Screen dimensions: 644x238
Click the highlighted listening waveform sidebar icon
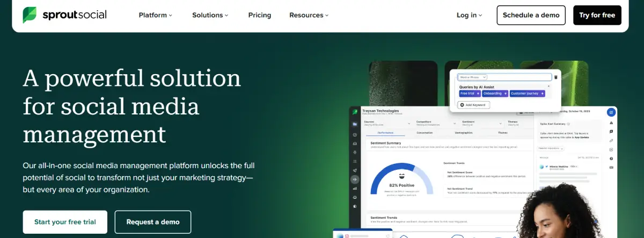coord(354,179)
